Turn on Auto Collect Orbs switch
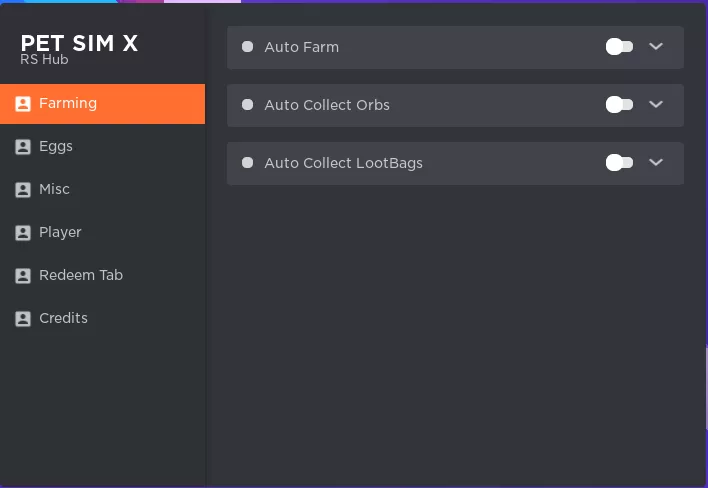Viewport: 708px width, 488px height. click(619, 105)
